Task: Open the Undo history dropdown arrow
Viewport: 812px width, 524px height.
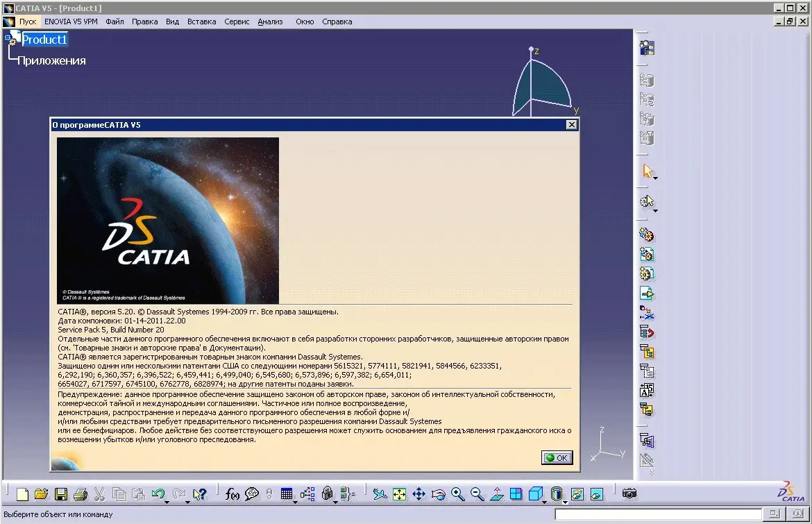Action: click(167, 502)
